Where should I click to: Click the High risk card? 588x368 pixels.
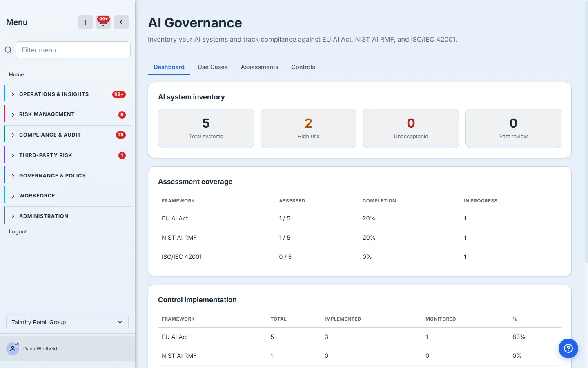tap(308, 128)
